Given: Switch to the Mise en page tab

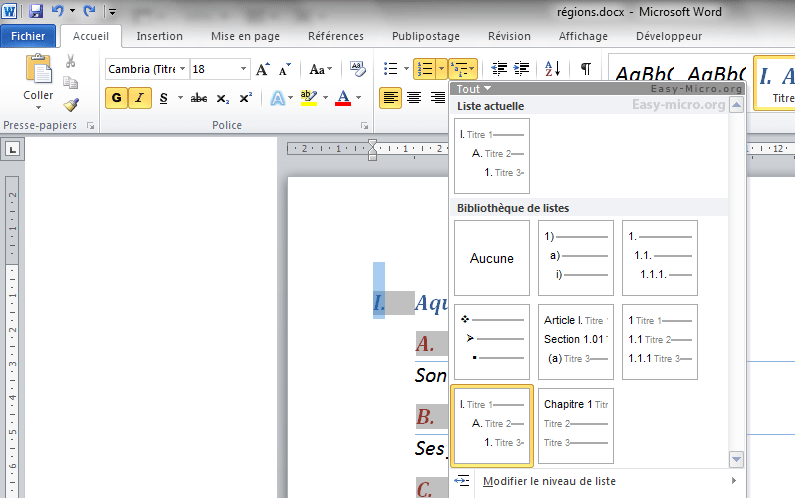Looking at the screenshot, I should (x=245, y=36).
